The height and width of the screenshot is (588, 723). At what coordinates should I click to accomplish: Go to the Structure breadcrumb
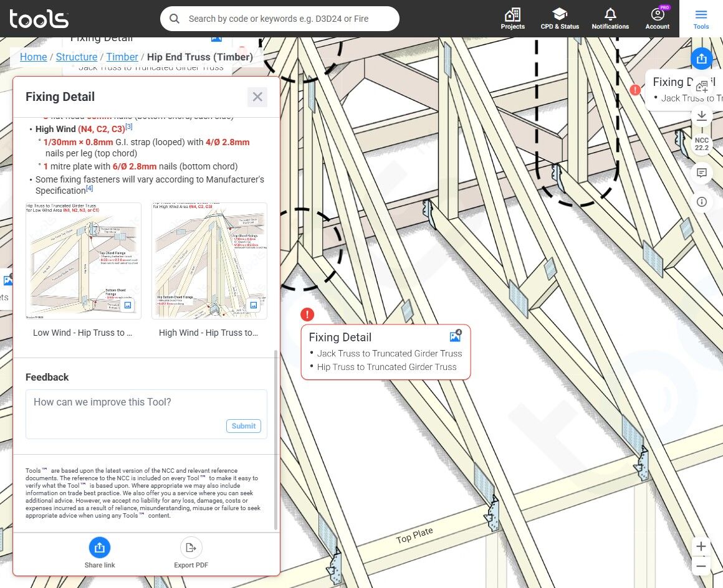(77, 57)
